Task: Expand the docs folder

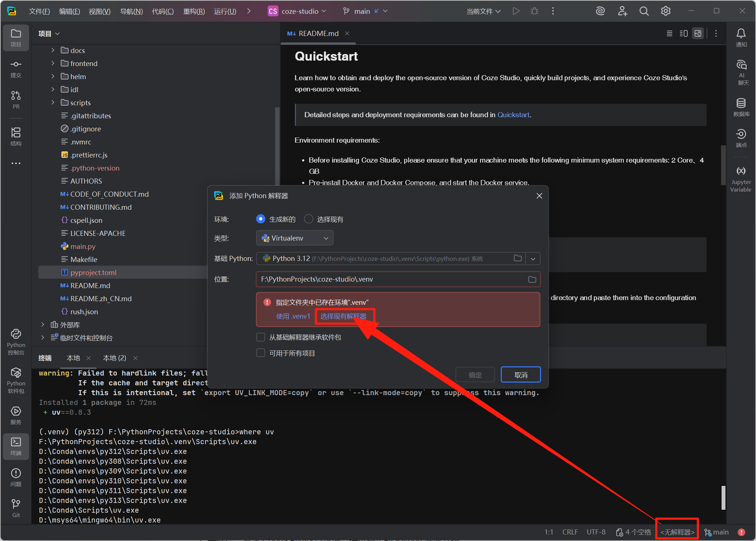Action: pos(53,50)
